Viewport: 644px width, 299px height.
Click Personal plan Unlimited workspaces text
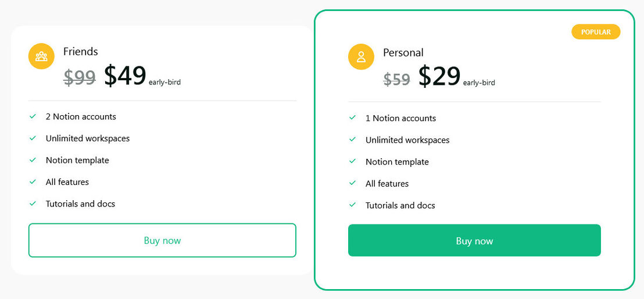407,140
